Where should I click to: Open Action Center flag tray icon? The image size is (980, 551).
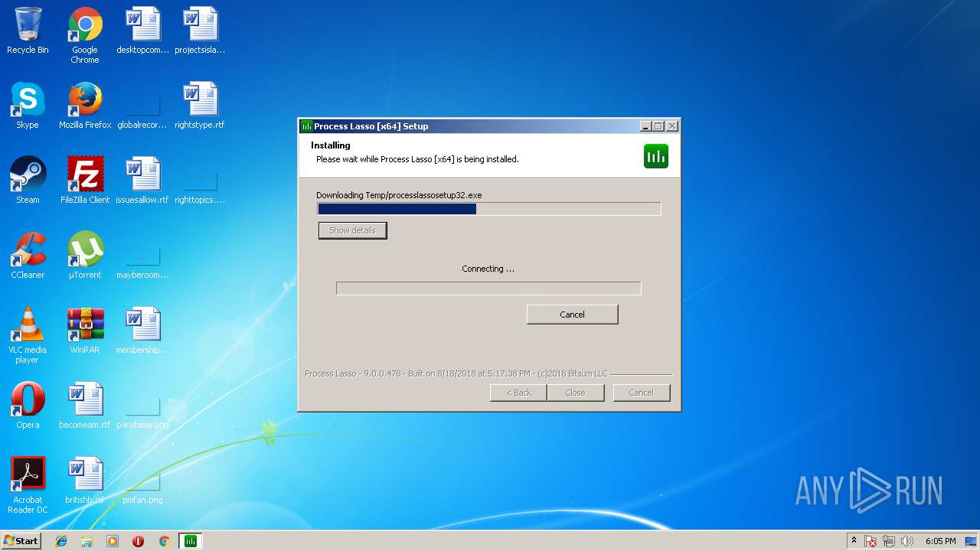tap(871, 541)
